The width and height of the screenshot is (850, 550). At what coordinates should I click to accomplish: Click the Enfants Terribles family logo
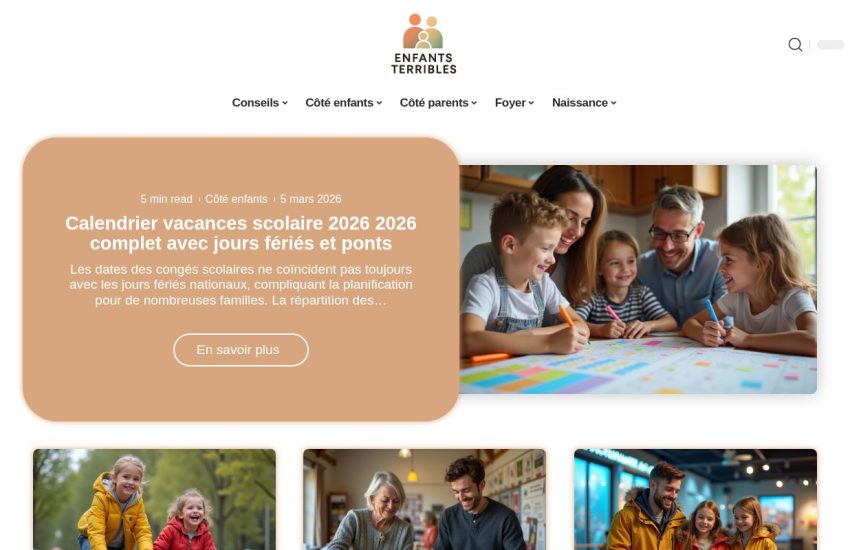pos(423,44)
